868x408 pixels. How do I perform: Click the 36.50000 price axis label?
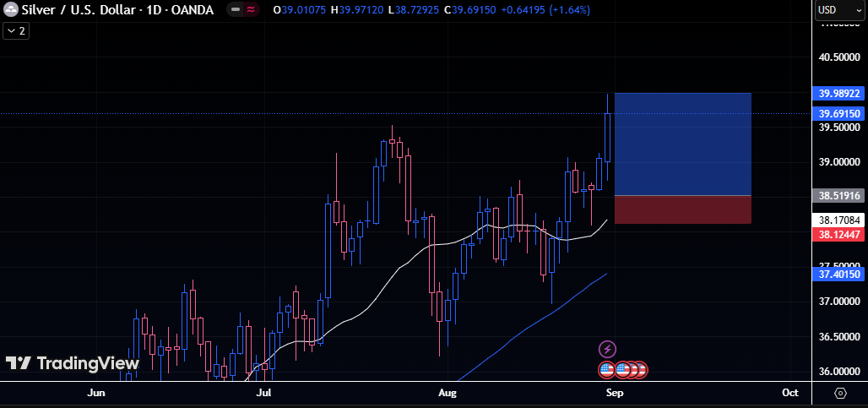click(838, 336)
